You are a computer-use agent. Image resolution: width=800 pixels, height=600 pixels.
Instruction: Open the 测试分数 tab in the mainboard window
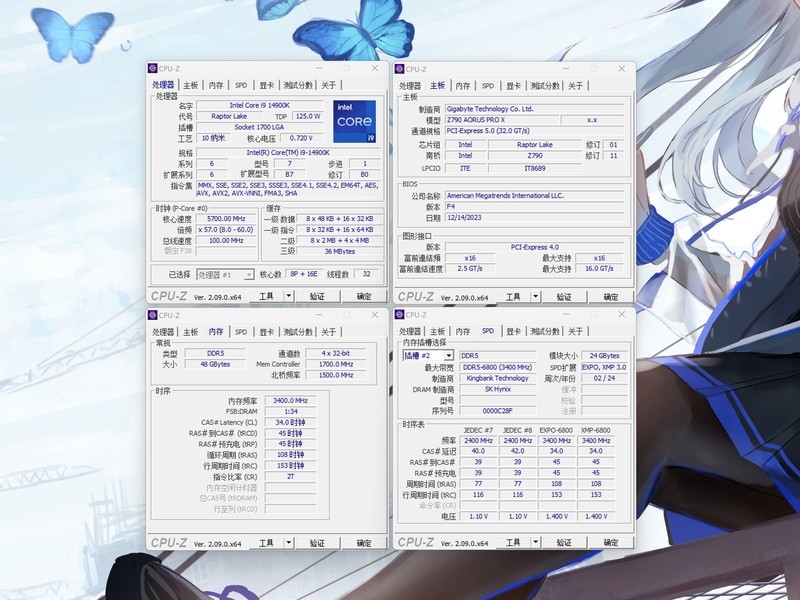coord(545,86)
